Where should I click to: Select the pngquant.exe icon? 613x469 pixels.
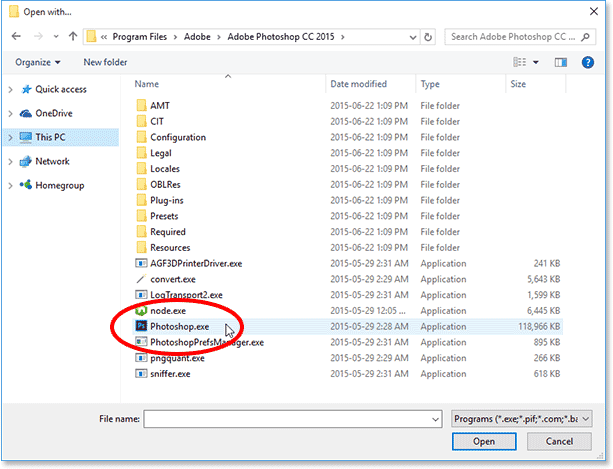click(141, 358)
